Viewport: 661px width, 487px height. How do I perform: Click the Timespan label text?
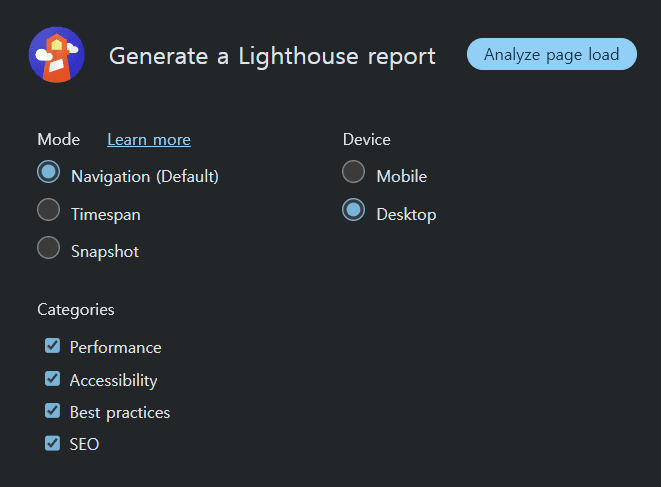pyautogui.click(x=105, y=214)
